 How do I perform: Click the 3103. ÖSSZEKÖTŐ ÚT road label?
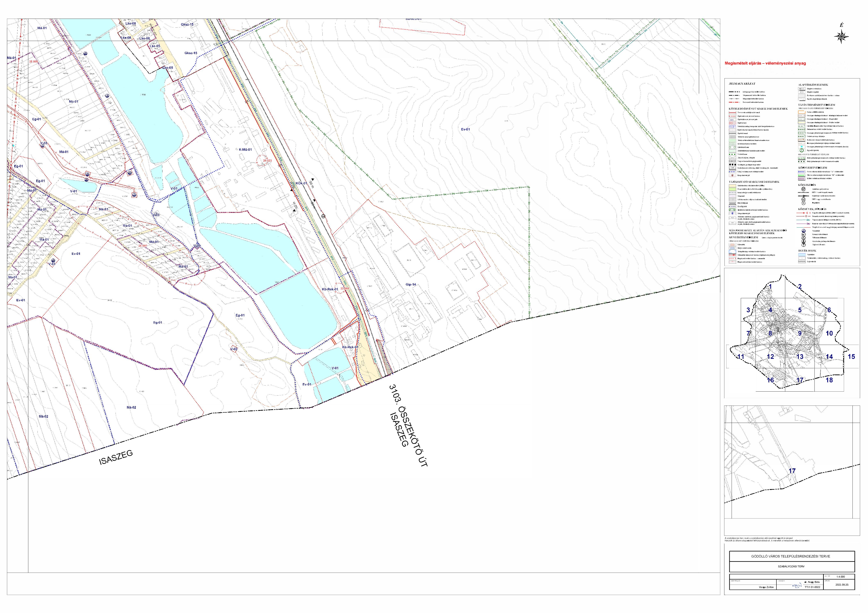(407, 426)
